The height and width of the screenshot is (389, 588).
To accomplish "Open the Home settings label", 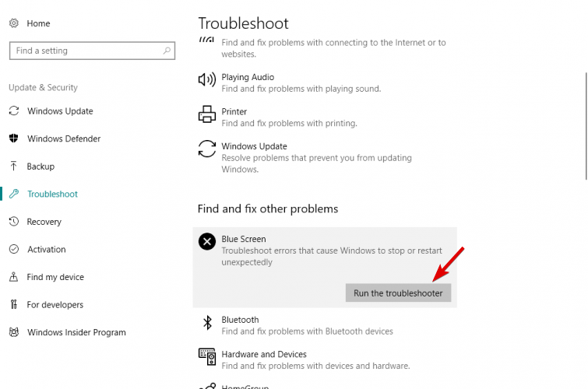I will point(38,23).
